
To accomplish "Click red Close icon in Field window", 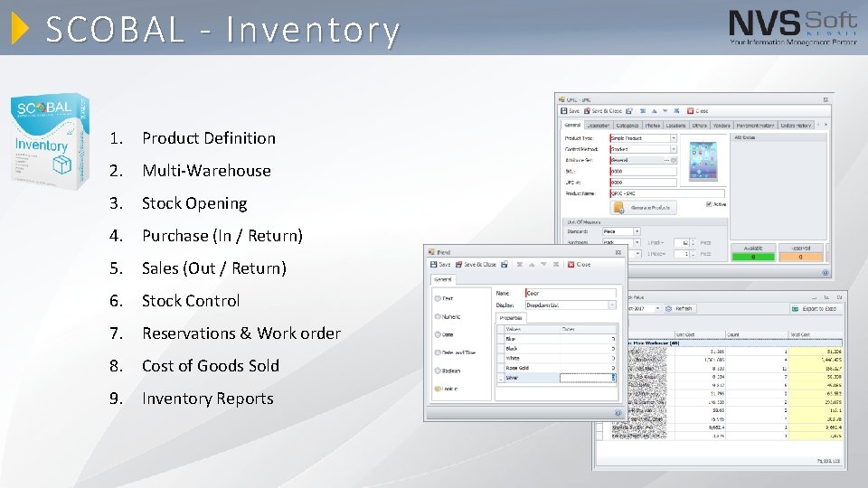I will pyautogui.click(x=571, y=265).
